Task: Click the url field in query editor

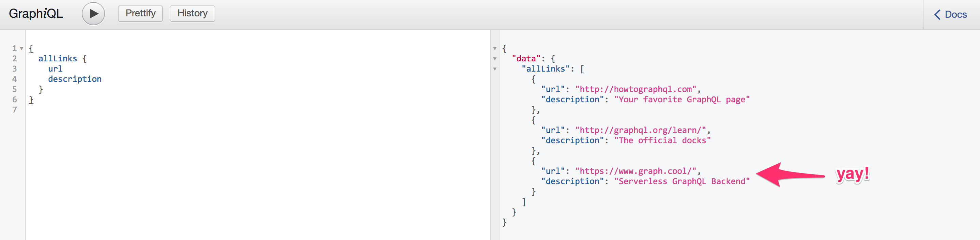Action: (55, 69)
